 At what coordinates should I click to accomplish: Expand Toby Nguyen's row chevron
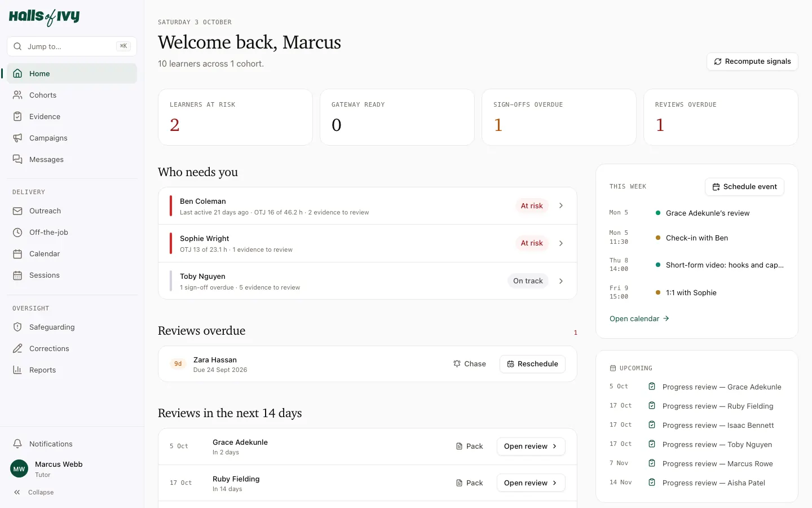561,281
